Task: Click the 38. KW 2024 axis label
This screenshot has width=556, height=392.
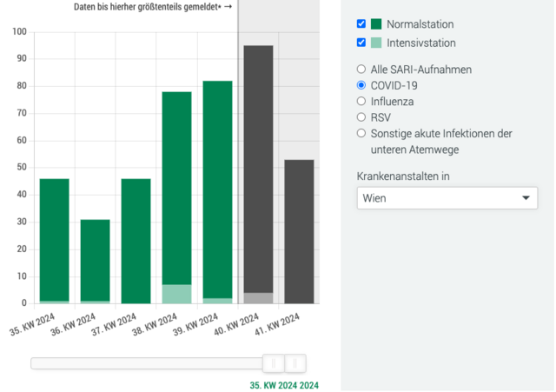Action: point(155,324)
